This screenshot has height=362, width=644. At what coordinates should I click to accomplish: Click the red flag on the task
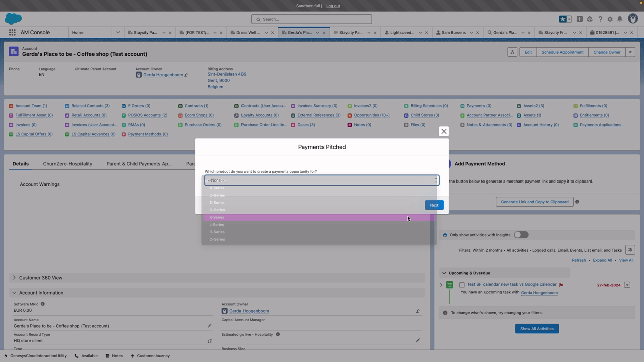click(561, 285)
